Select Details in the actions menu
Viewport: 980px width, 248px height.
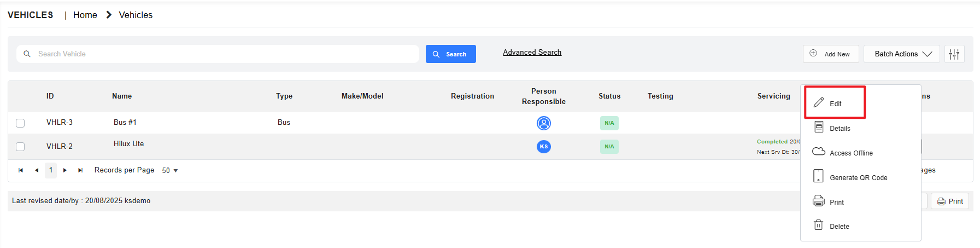tap(839, 128)
